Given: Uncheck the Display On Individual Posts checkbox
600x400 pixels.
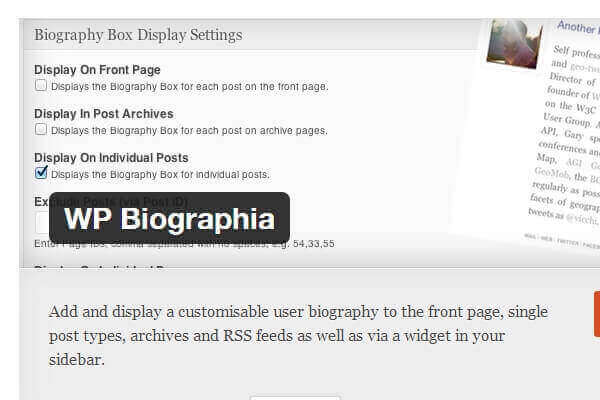Looking at the screenshot, I should tap(41, 173).
